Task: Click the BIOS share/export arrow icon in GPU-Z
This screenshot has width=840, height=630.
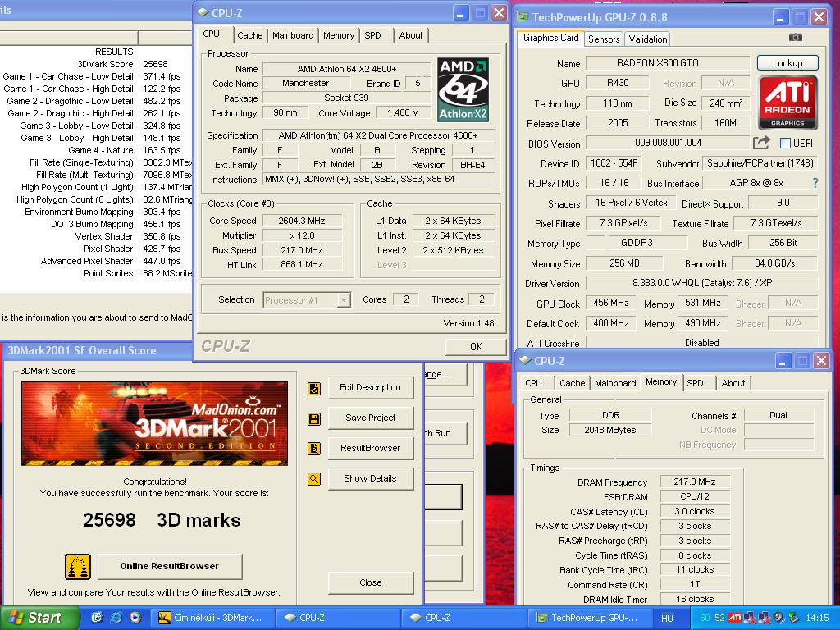Action: click(x=761, y=143)
